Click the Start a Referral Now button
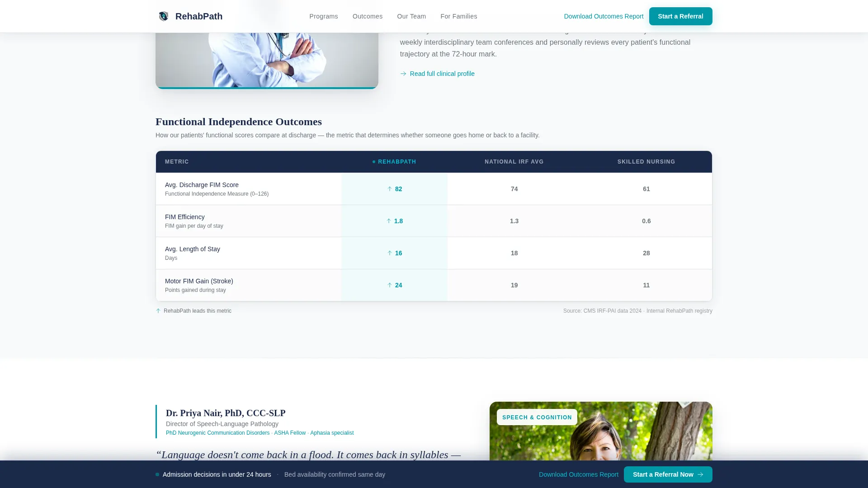Viewport: 868px width, 488px height. pyautogui.click(x=668, y=474)
